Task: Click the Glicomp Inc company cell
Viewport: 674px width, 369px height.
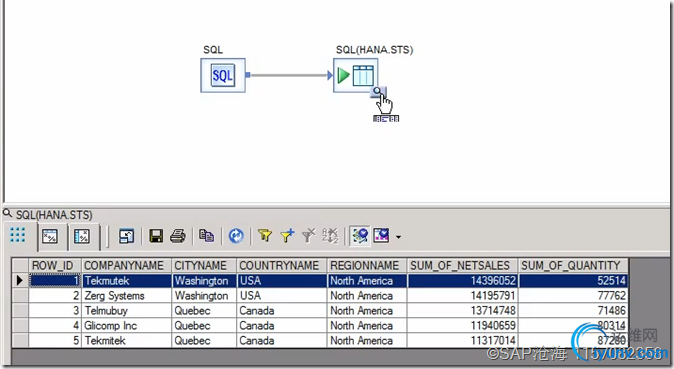Action: pyautogui.click(x=126, y=326)
